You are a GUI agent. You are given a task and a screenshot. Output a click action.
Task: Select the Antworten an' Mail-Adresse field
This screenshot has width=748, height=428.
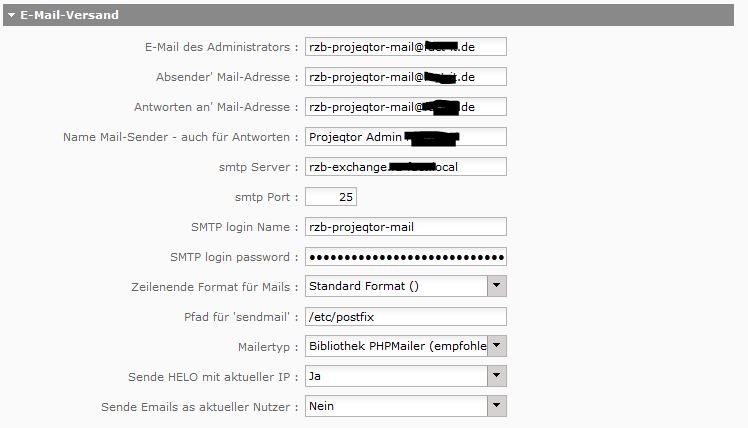[x=405, y=107]
